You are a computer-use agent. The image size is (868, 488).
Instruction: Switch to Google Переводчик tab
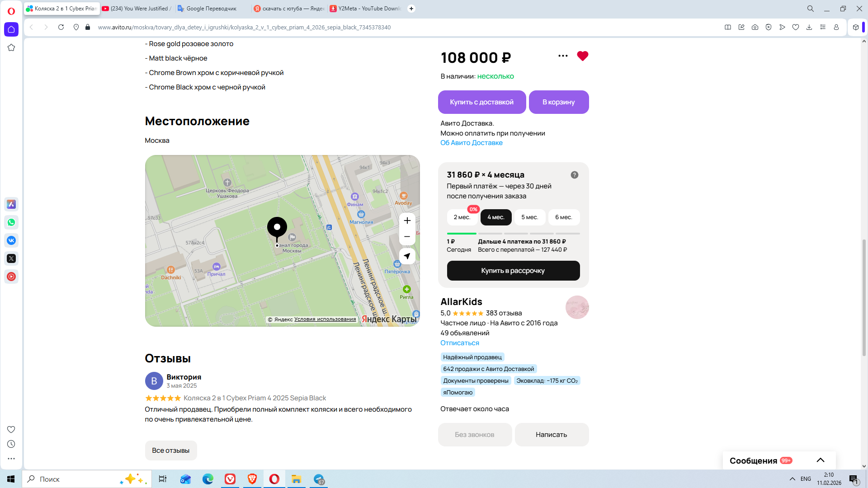[x=211, y=9]
